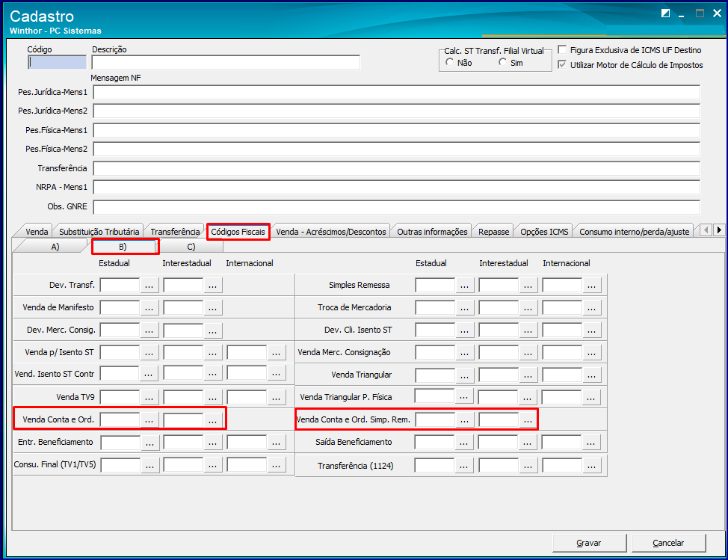Screen dimensions: 728x560
Task: Open lookup for Dev. Transf. Interestadual
Action: pyautogui.click(x=212, y=286)
